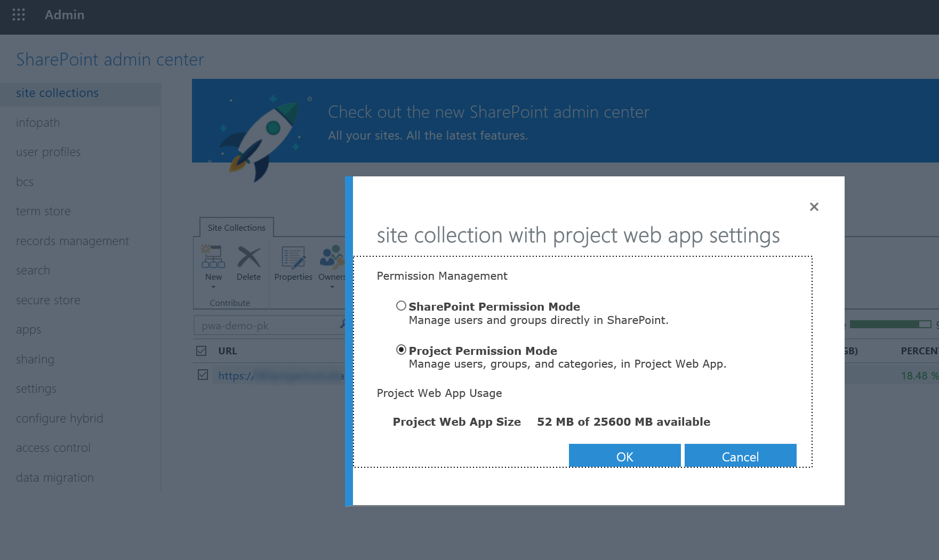
Task: Click the Permission Management section heading
Action: 442,276
